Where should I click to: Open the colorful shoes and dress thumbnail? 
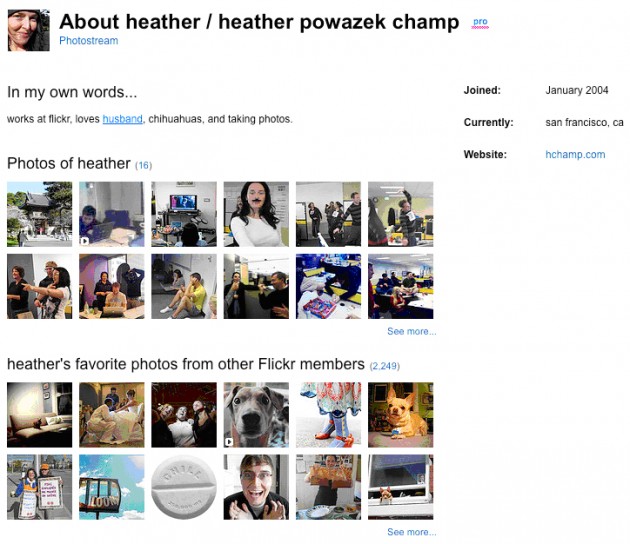click(328, 415)
